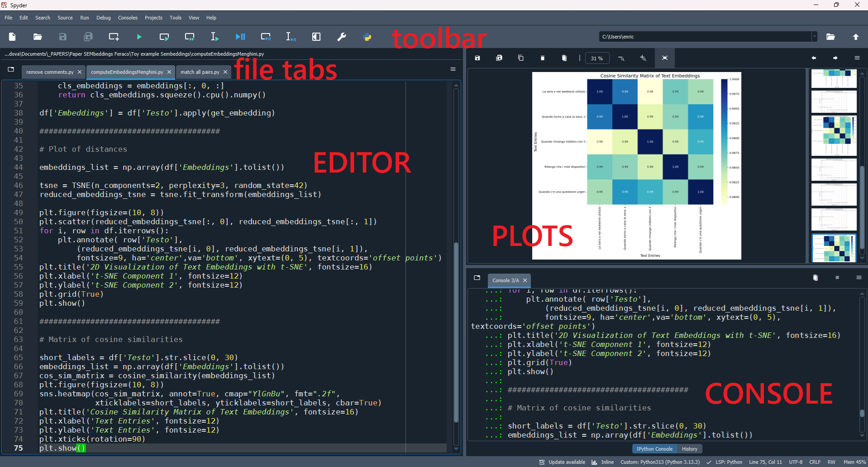Open the Debug menu
This screenshot has height=467, width=868.
104,18
